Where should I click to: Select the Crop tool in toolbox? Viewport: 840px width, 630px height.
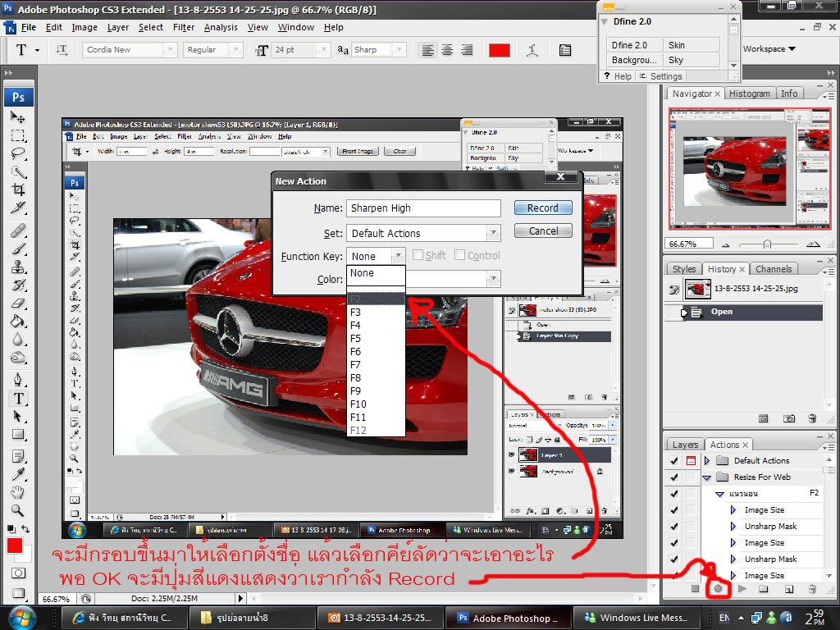point(18,189)
